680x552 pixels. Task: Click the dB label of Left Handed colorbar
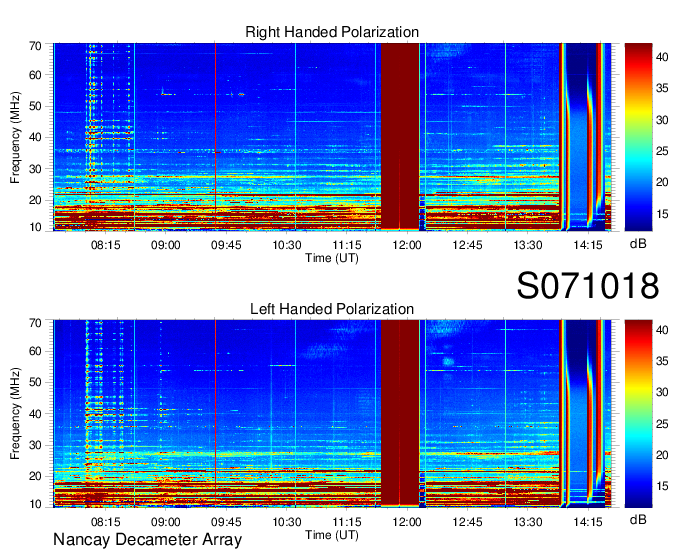pyautogui.click(x=638, y=519)
